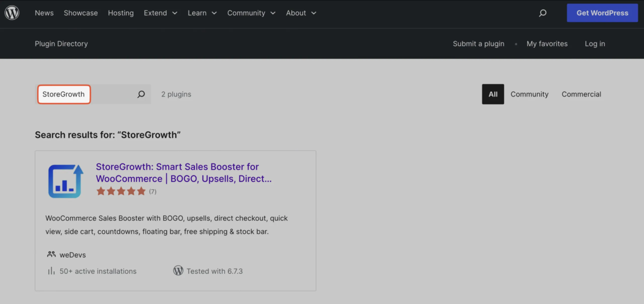Click the rating count (7)
Screen dimensions: 644x304
click(x=152, y=191)
